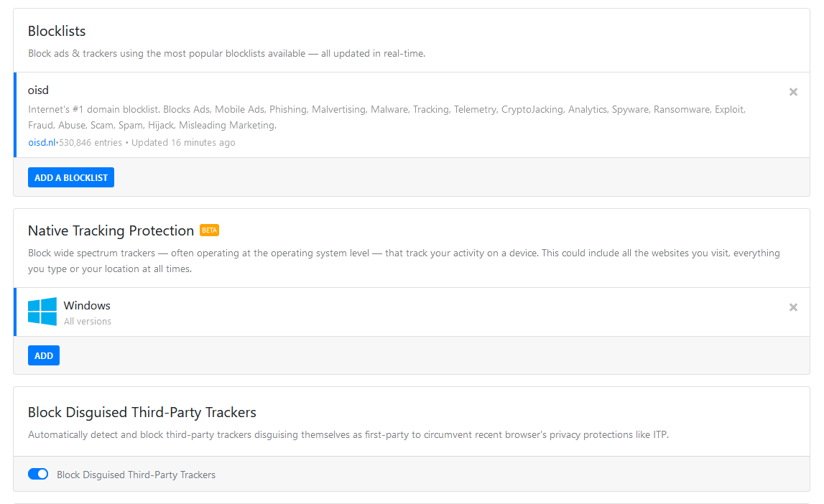Click the 530,846 entries count

90,142
